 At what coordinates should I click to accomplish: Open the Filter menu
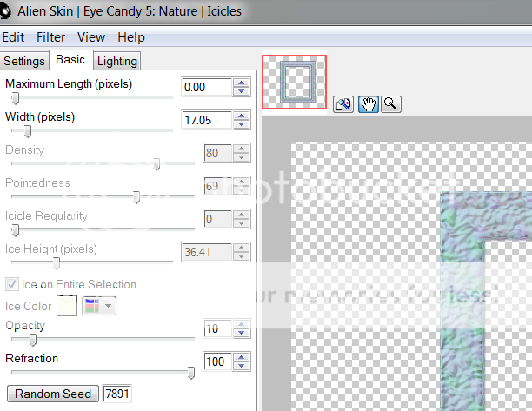tap(50, 37)
